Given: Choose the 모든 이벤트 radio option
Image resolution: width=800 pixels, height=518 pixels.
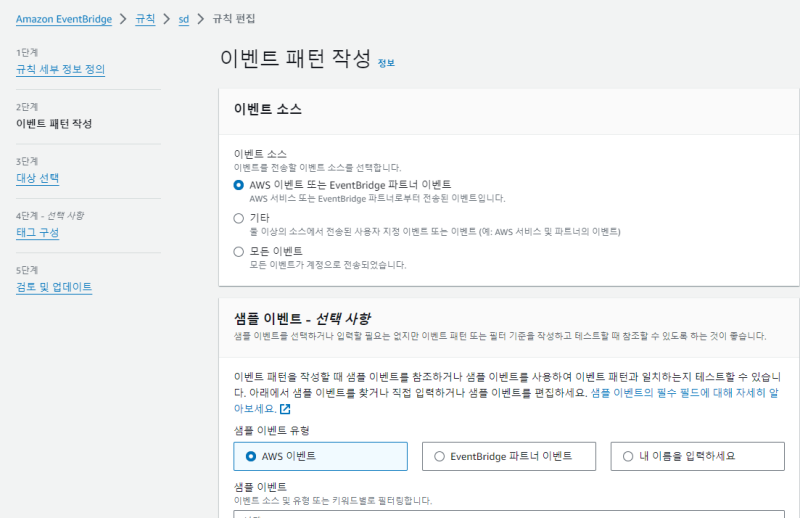Looking at the screenshot, I should (x=238, y=250).
